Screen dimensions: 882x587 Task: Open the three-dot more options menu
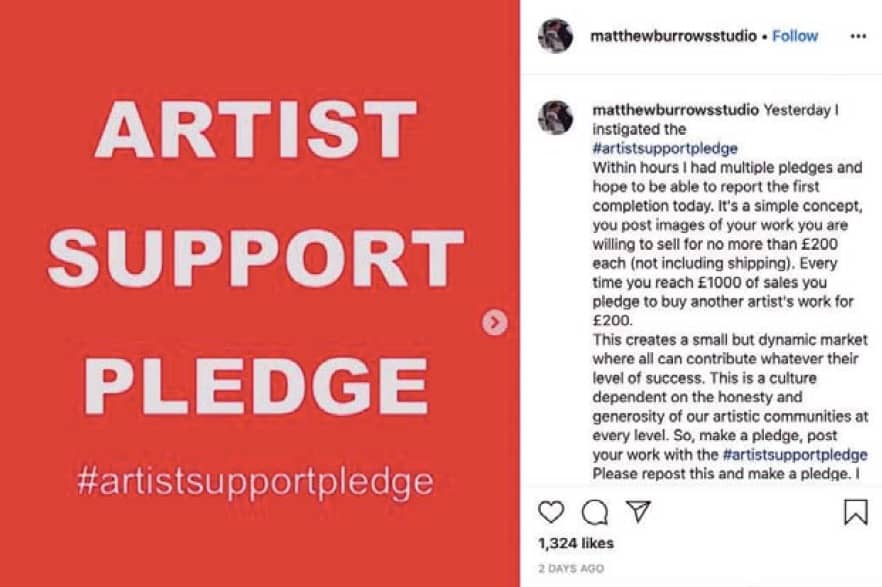pos(858,36)
